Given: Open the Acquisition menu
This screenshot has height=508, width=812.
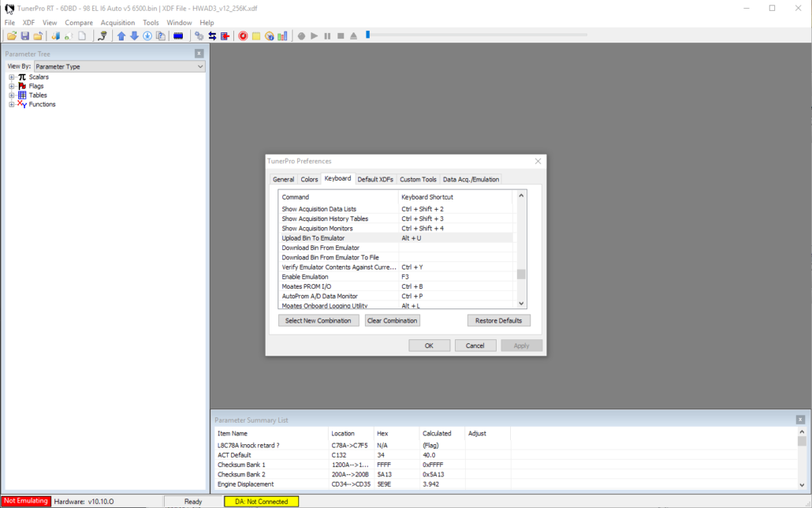Looking at the screenshot, I should 117,22.
